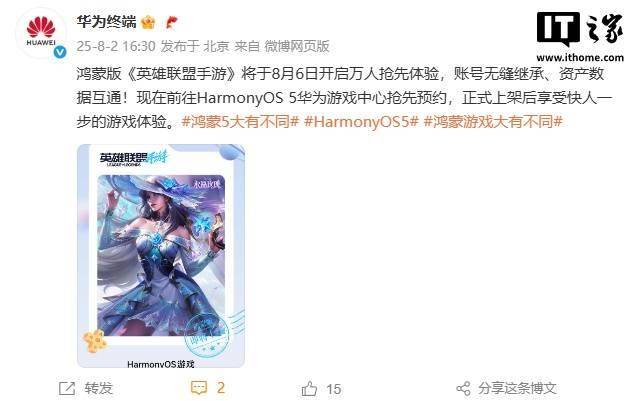Click the blue verified badge on avatar
The image size is (634, 401).
tap(61, 51)
